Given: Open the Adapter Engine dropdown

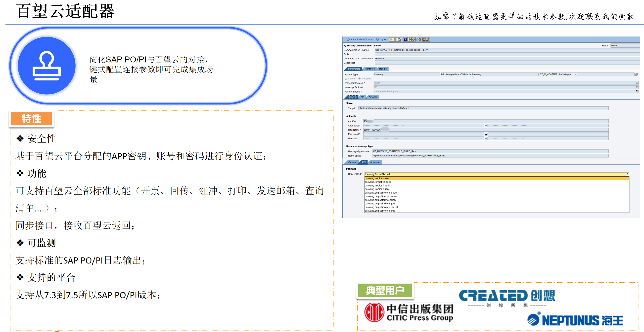Looking at the screenshot, I should tap(637, 91).
